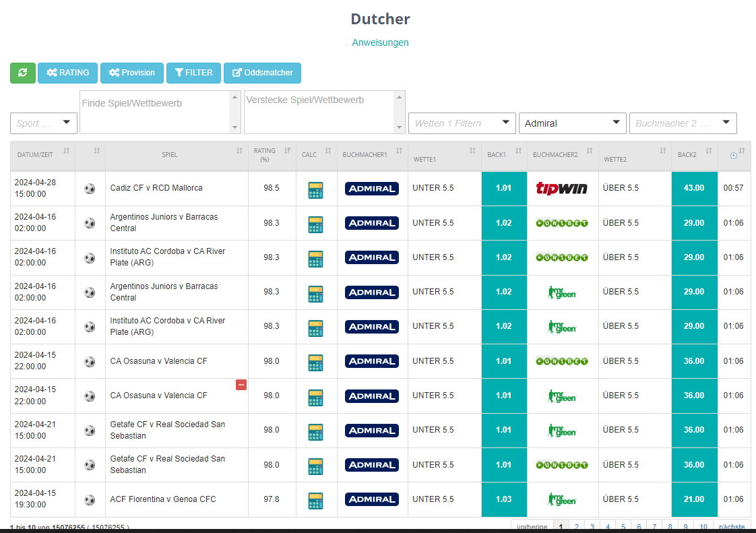
Task: Open the Admiral bookmaker dropdown
Action: click(x=572, y=123)
